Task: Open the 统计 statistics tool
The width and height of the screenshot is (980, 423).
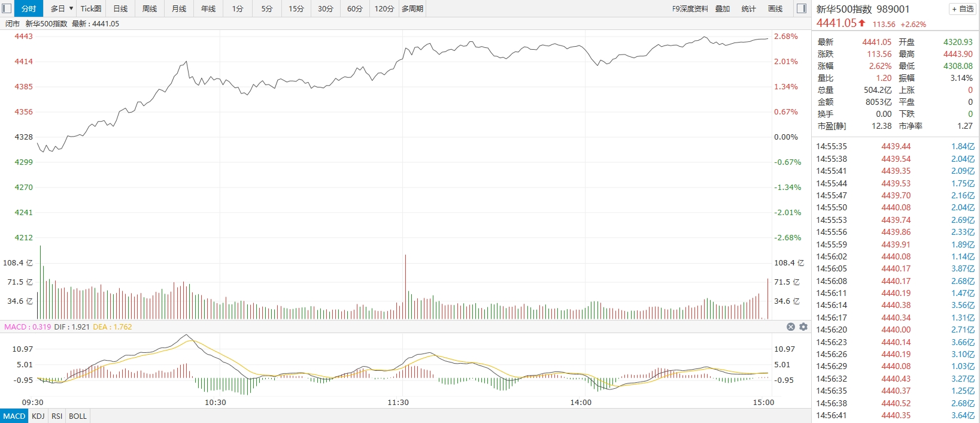Action: coord(748,8)
